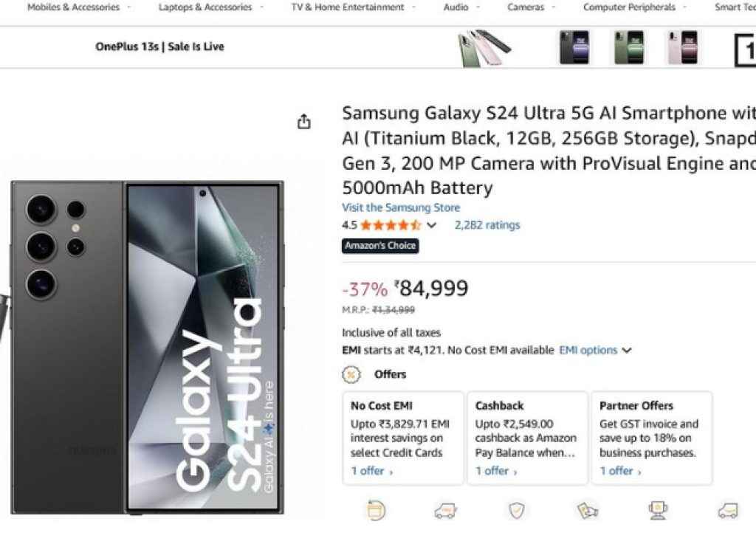Select the replacement policy icon

pyautogui.click(x=376, y=510)
